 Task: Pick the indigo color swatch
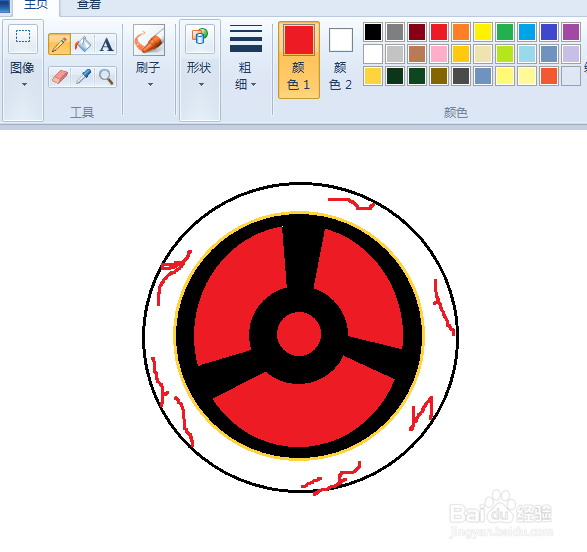coord(549,32)
